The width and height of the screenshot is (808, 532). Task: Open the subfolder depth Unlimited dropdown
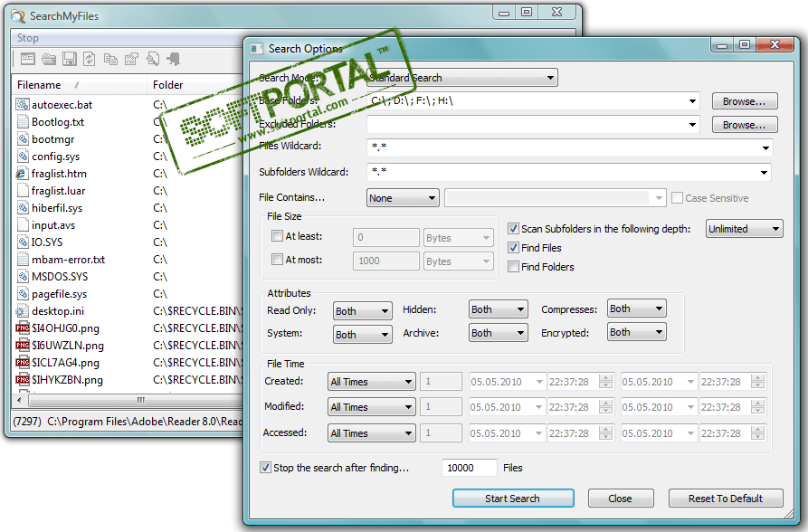tap(744, 229)
